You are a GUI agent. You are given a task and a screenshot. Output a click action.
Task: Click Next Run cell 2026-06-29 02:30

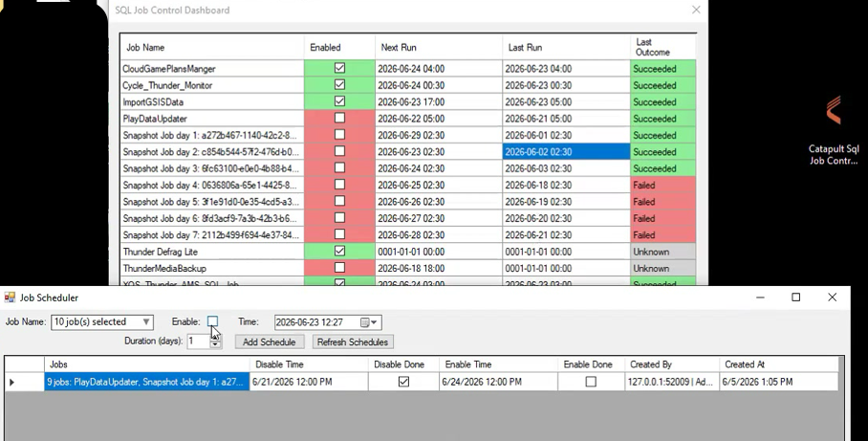click(439, 135)
